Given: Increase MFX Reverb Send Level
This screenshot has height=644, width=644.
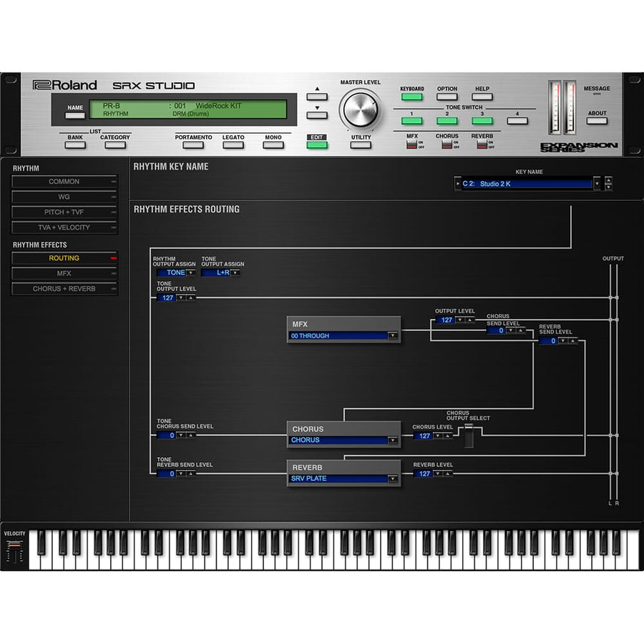Looking at the screenshot, I should coord(572,341).
